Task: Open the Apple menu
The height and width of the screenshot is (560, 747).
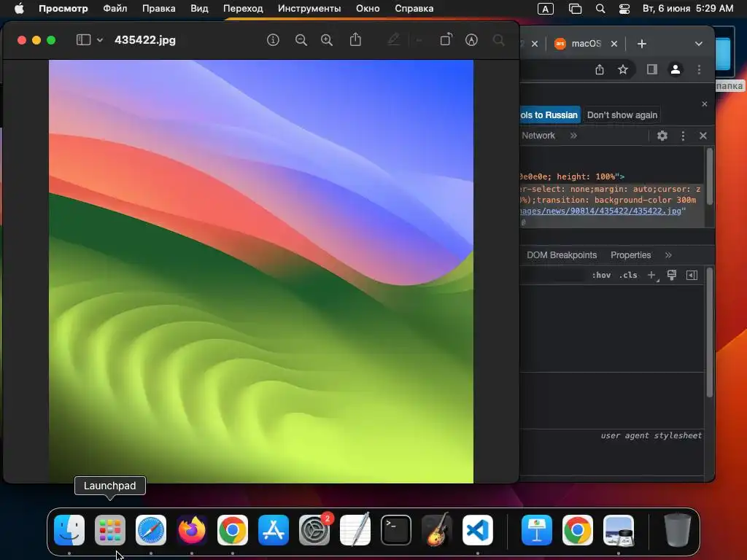Action: tap(19, 9)
